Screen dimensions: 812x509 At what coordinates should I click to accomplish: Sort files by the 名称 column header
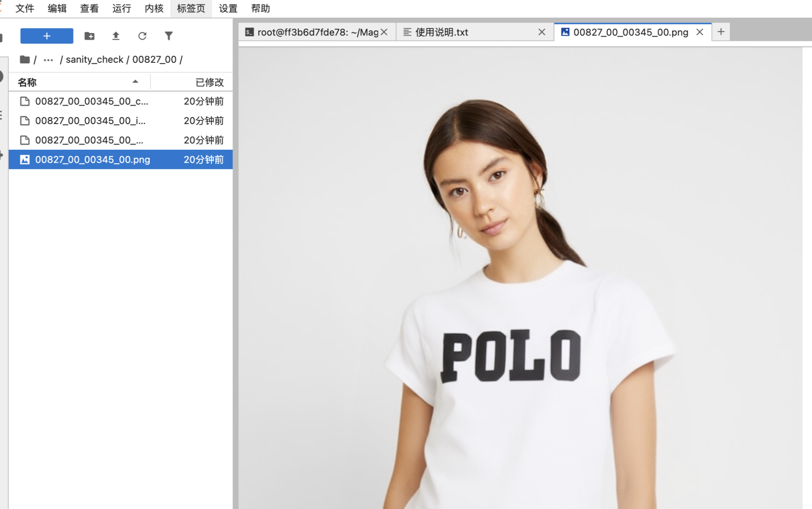click(x=79, y=82)
